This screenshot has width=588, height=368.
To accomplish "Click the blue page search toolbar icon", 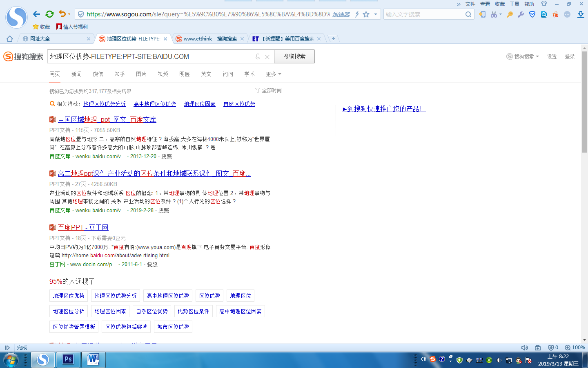I will pyautogui.click(x=544, y=14).
